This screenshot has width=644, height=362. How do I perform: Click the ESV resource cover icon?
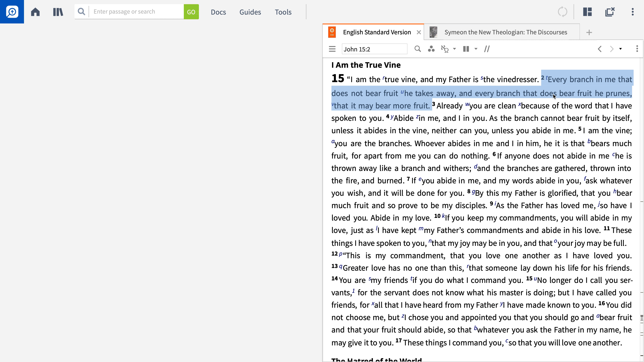[332, 32]
